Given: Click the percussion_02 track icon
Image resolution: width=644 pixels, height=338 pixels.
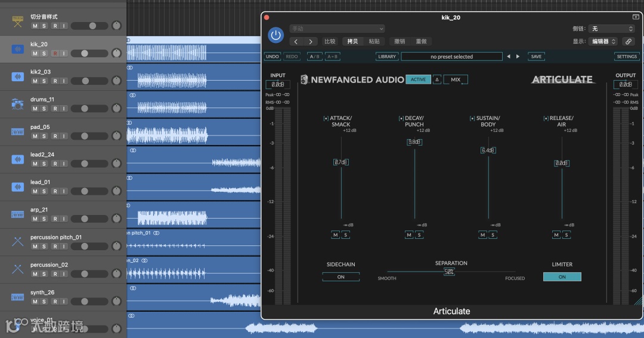Looking at the screenshot, I should coord(17,269).
